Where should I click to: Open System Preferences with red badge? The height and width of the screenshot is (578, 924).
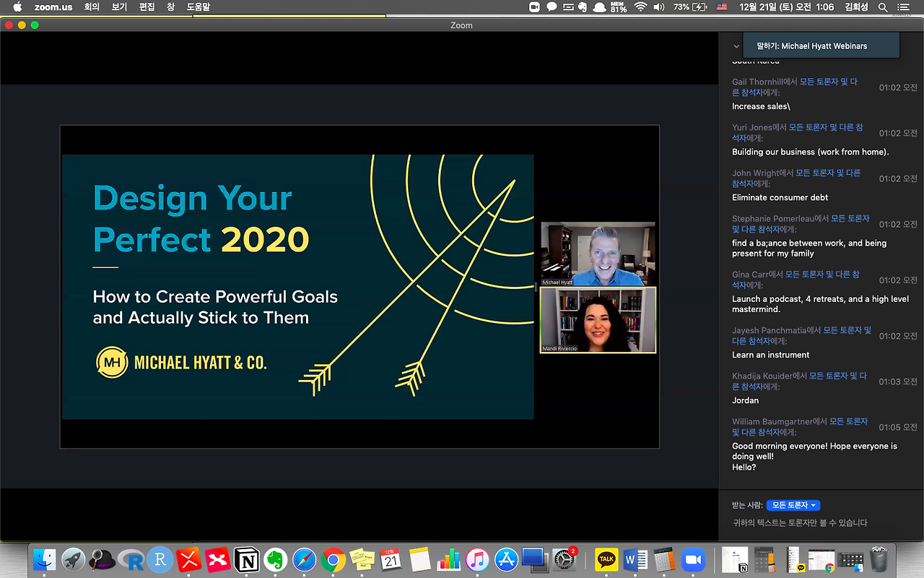564,559
